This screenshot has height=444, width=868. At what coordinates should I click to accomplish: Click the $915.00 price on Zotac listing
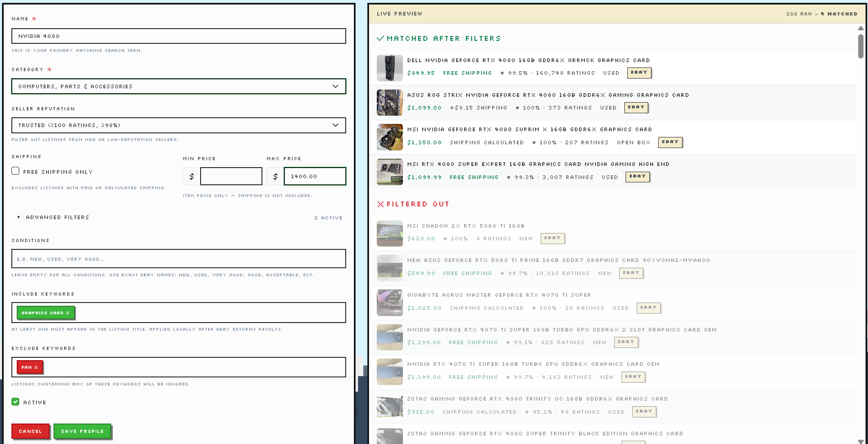coord(421,412)
